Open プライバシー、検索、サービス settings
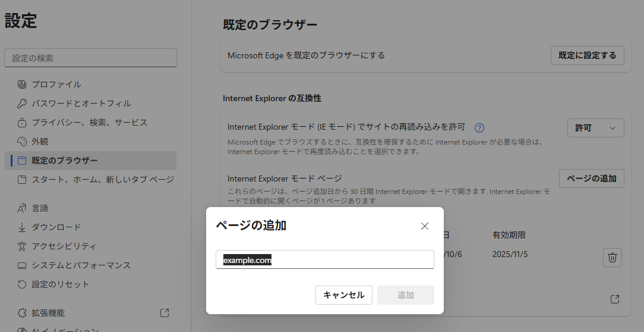Image resolution: width=644 pixels, height=332 pixels. click(89, 123)
